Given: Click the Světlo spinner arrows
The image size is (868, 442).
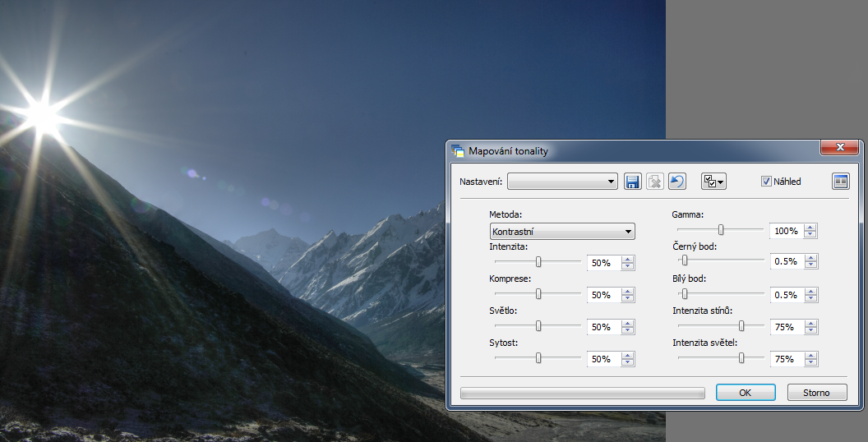Looking at the screenshot, I should (627, 328).
